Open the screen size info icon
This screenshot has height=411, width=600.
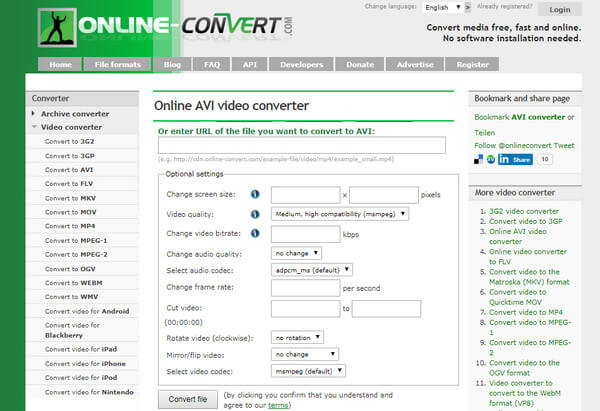pyautogui.click(x=255, y=194)
